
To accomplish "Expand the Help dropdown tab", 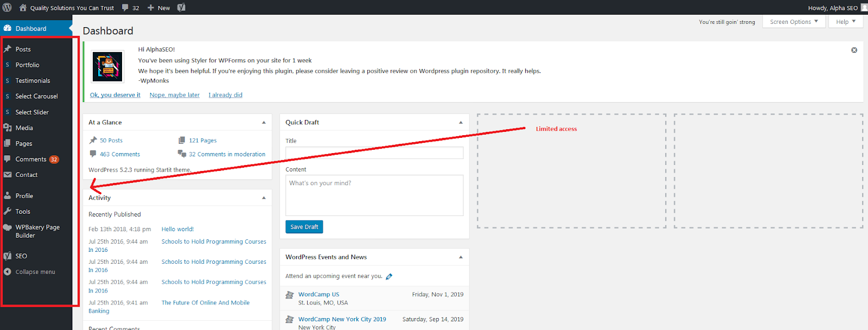I will point(845,22).
